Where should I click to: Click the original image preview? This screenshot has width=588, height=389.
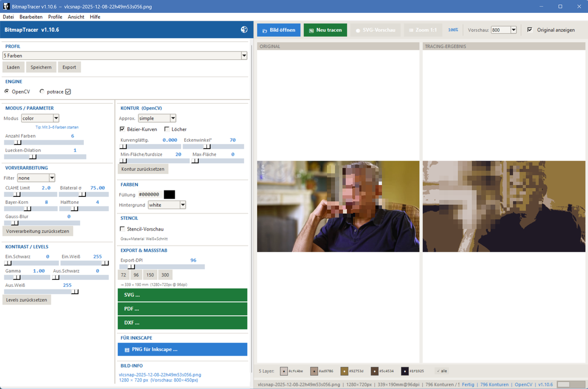[338, 207]
